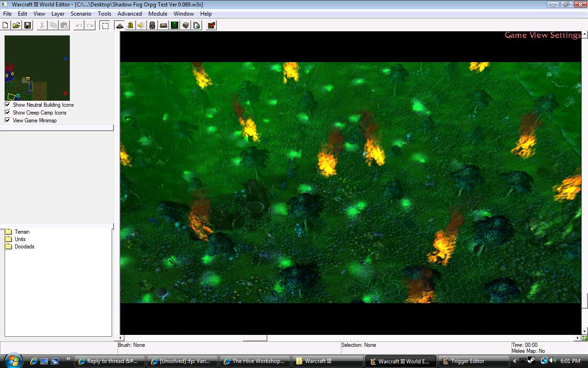The width and height of the screenshot is (588, 368).
Task: Switch to Warcraft III World Editor taskbar button
Action: (x=400, y=361)
